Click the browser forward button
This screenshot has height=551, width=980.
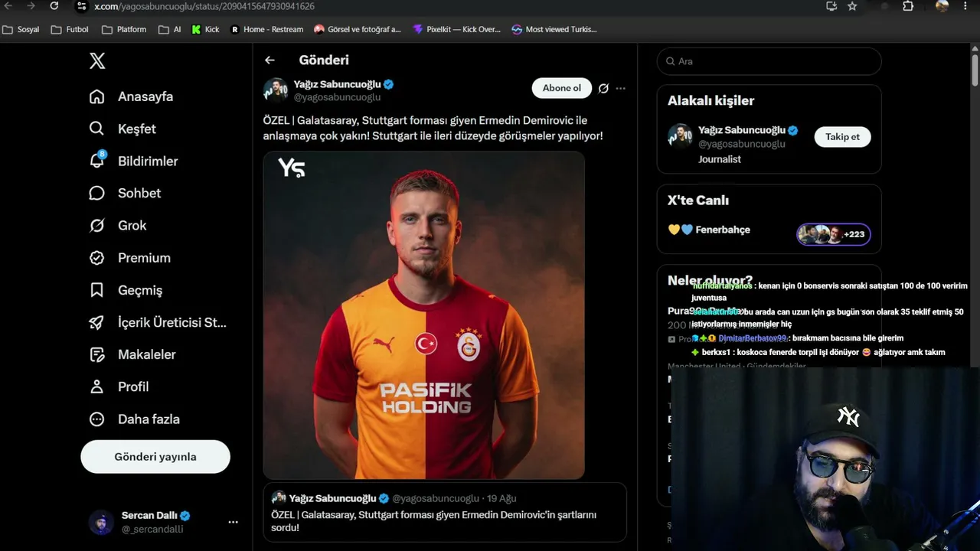31,6
